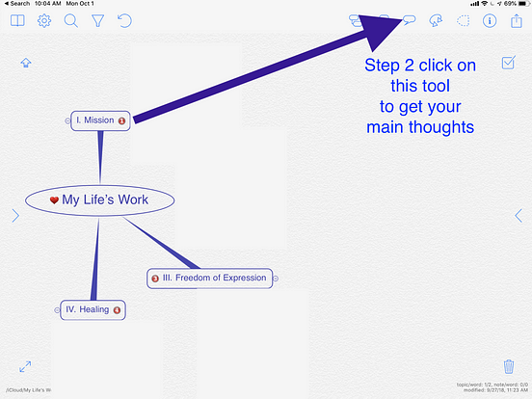This screenshot has width=532, height=399.
Task: Toggle the task checkbox icon
Action: [508, 63]
